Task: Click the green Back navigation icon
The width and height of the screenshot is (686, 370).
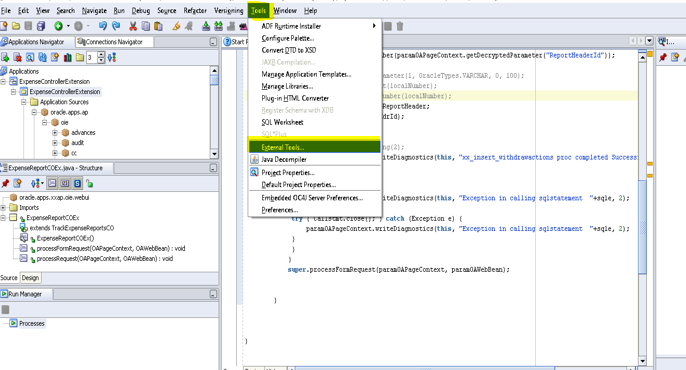Action: 58,26
